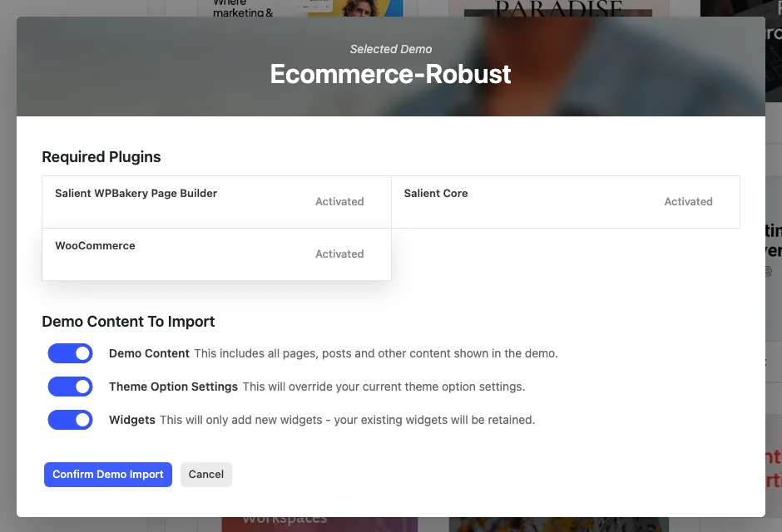Select the Salient WPBakery Page Builder plugin row
The image size is (782, 532).
click(216, 202)
